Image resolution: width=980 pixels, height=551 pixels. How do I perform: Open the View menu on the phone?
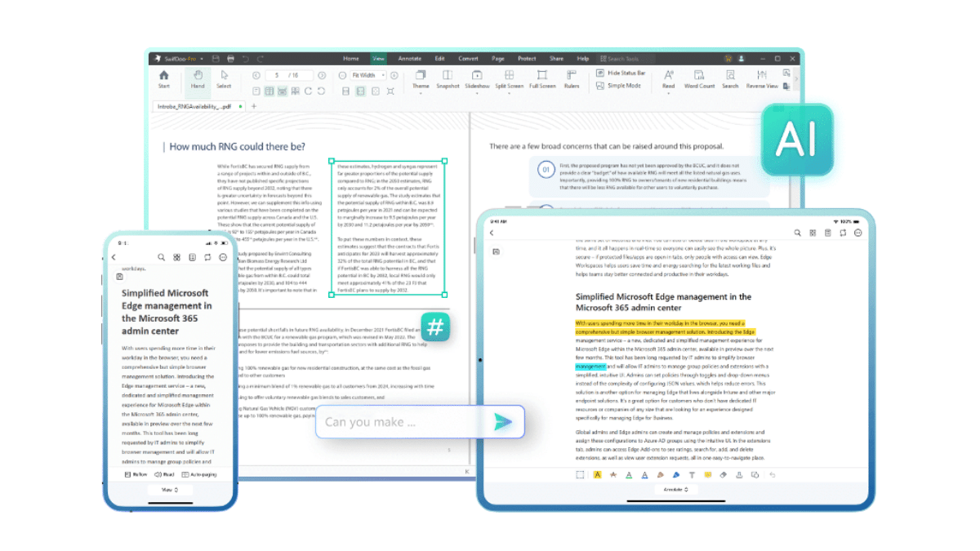point(169,490)
